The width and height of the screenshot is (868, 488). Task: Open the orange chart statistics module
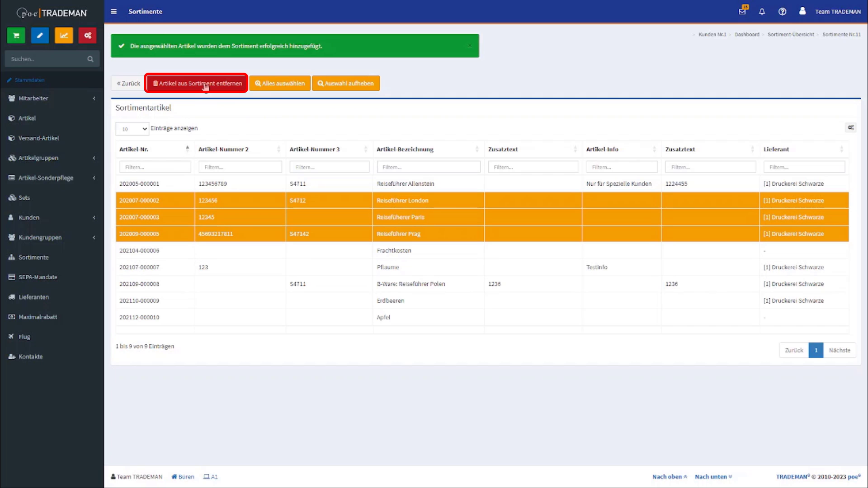point(64,36)
